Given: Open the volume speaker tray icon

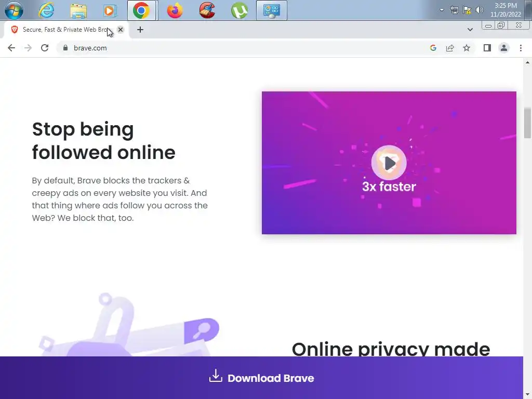Looking at the screenshot, I should click(x=479, y=10).
